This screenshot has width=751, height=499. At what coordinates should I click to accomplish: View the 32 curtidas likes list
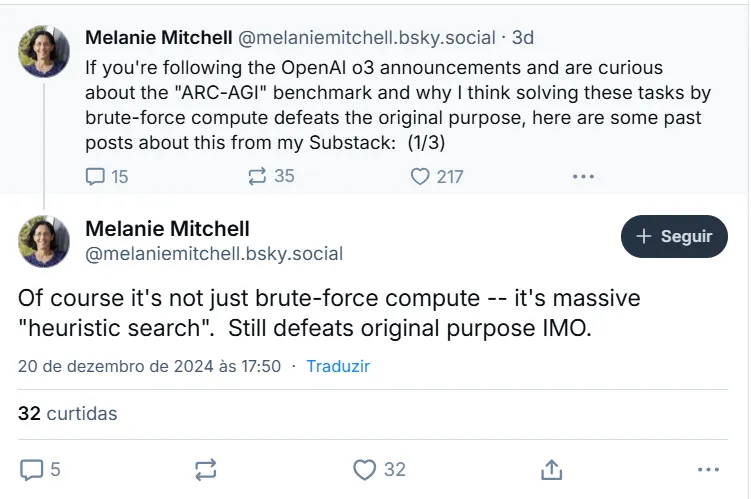(x=68, y=413)
